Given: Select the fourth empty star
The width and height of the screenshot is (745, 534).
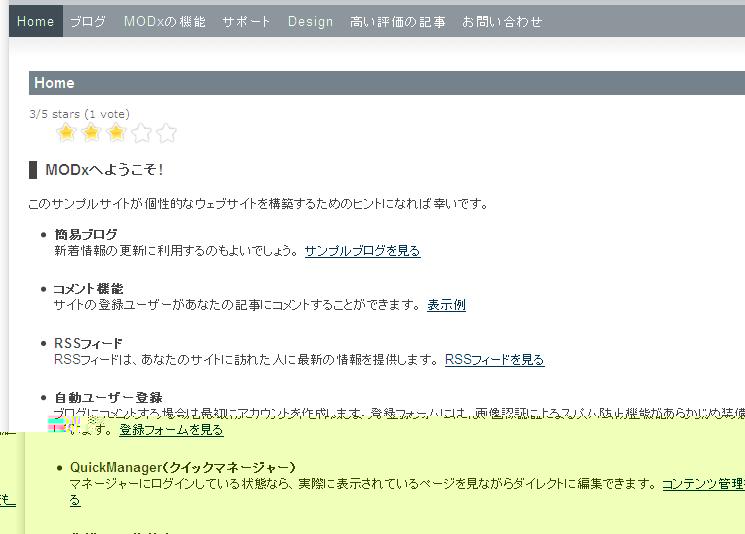Looking at the screenshot, I should 142,133.
